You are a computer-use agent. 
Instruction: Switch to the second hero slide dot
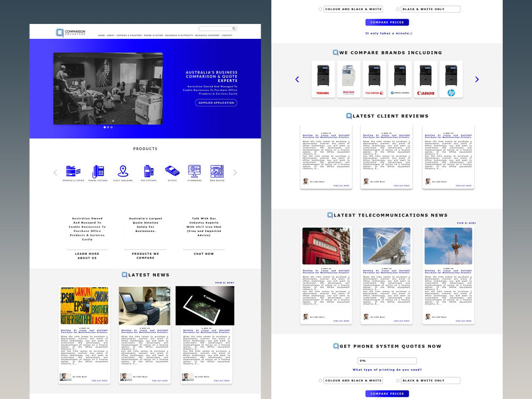point(108,127)
